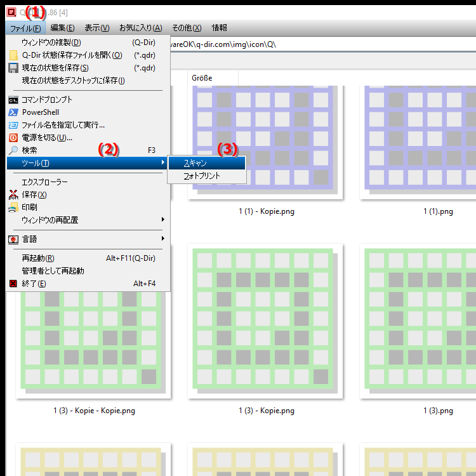Open the 表示(V) menu
The height and width of the screenshot is (476, 476).
(x=97, y=28)
